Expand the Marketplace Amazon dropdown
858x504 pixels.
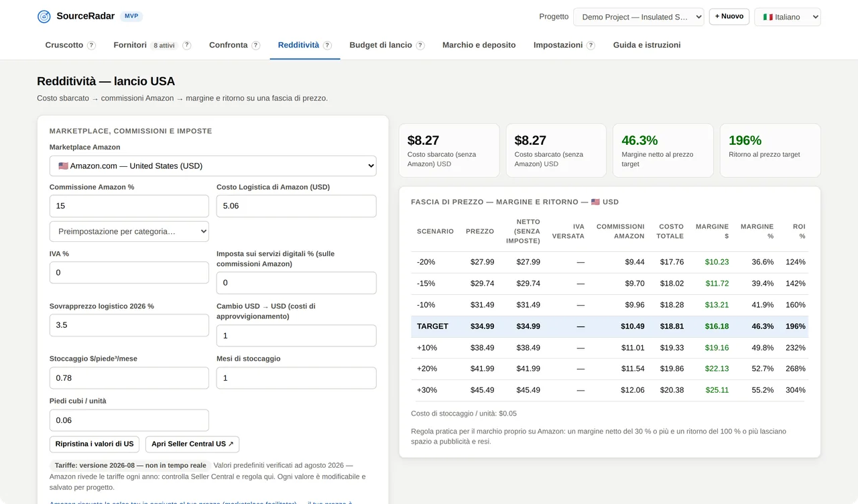coord(213,166)
